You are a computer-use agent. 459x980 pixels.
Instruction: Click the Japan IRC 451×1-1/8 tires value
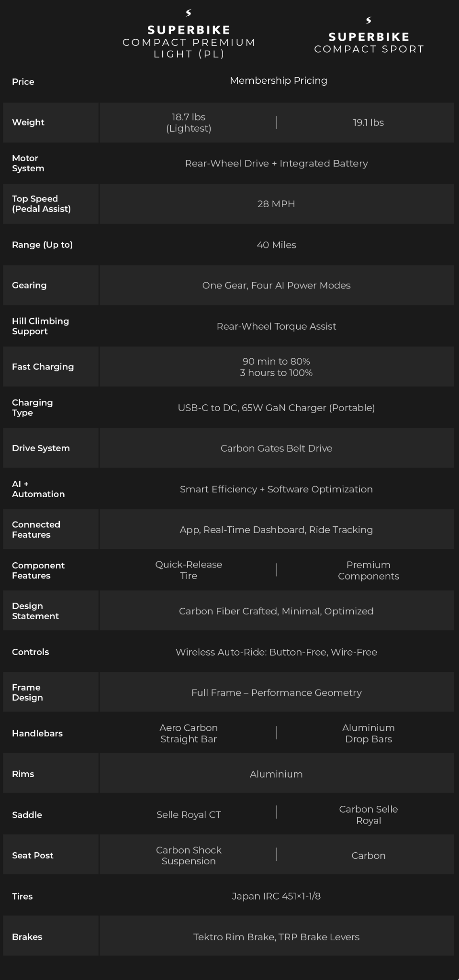point(276,896)
